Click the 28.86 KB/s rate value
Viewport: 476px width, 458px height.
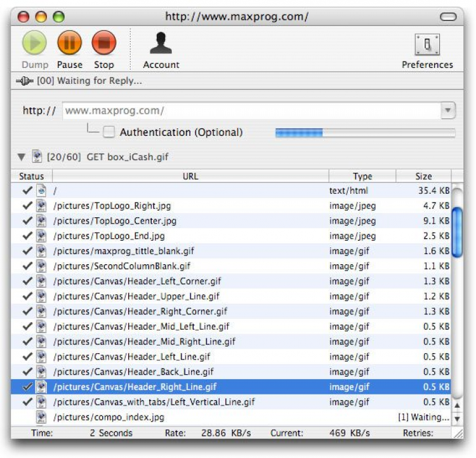226,433
